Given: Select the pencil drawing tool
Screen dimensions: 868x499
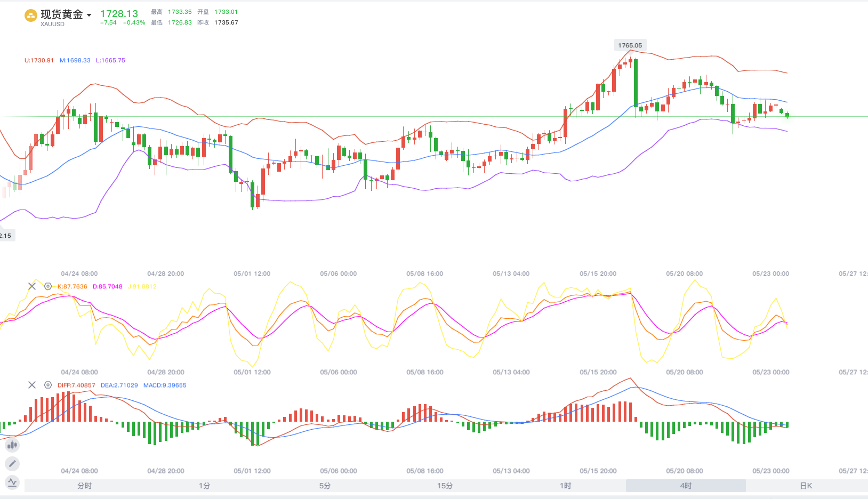Looking at the screenshot, I should 12,464.
